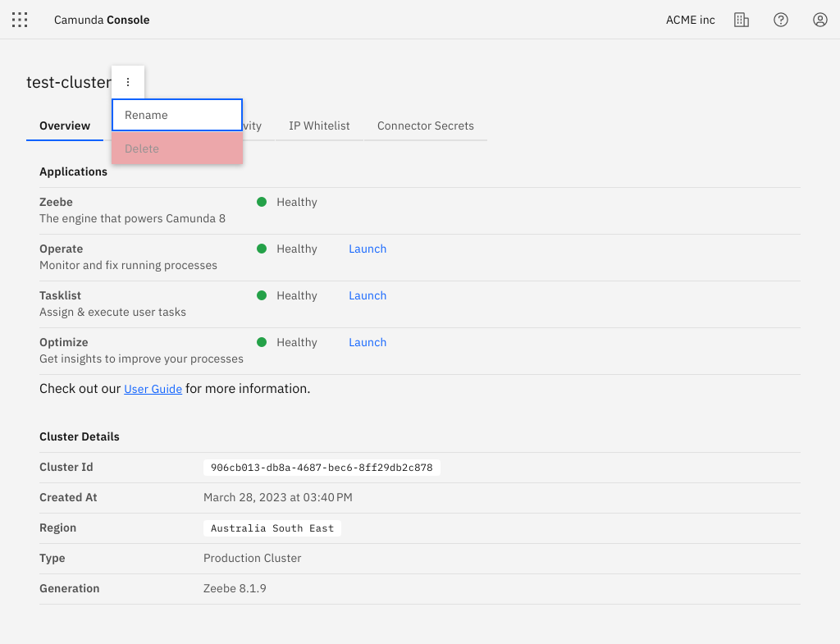Go to the Connector Secrets tab
Image resolution: width=840 pixels, height=644 pixels.
tap(425, 126)
